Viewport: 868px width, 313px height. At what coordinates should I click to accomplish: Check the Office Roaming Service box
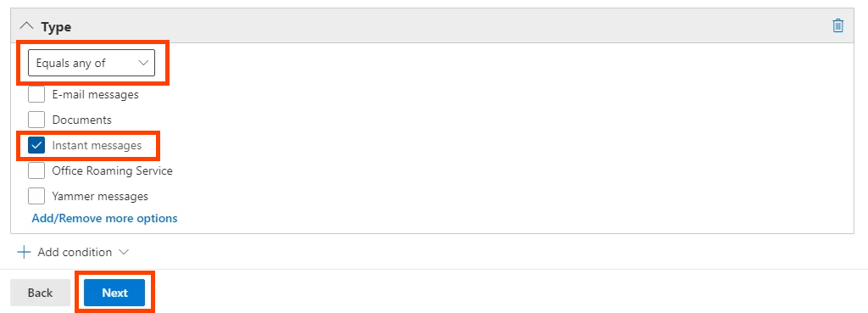click(x=36, y=170)
